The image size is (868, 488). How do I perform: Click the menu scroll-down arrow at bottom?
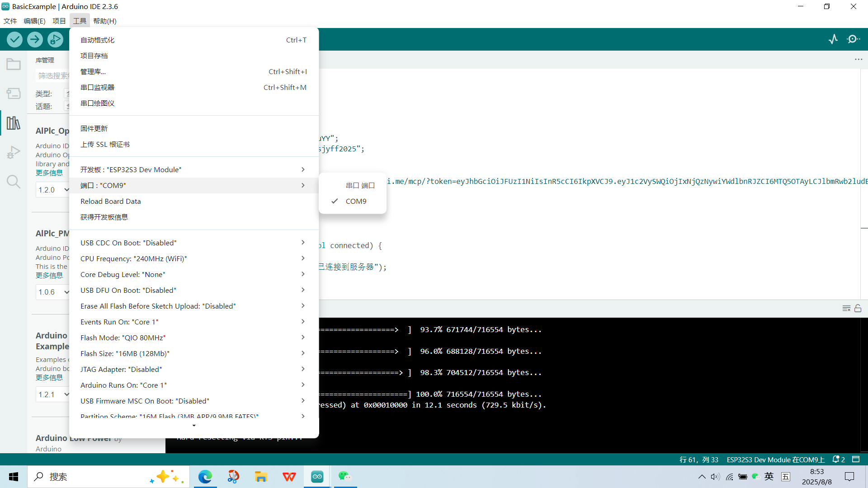click(x=194, y=426)
